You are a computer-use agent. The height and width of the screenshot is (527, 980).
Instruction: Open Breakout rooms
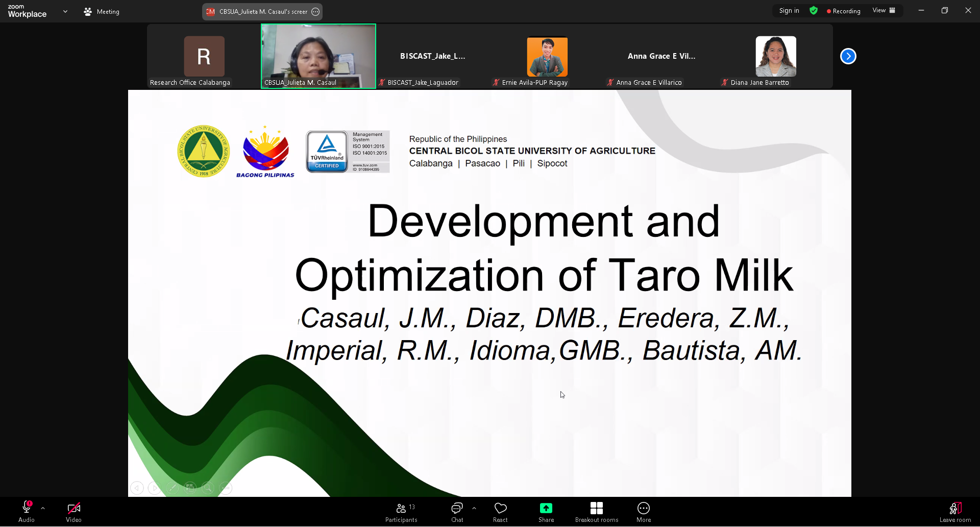point(596,512)
